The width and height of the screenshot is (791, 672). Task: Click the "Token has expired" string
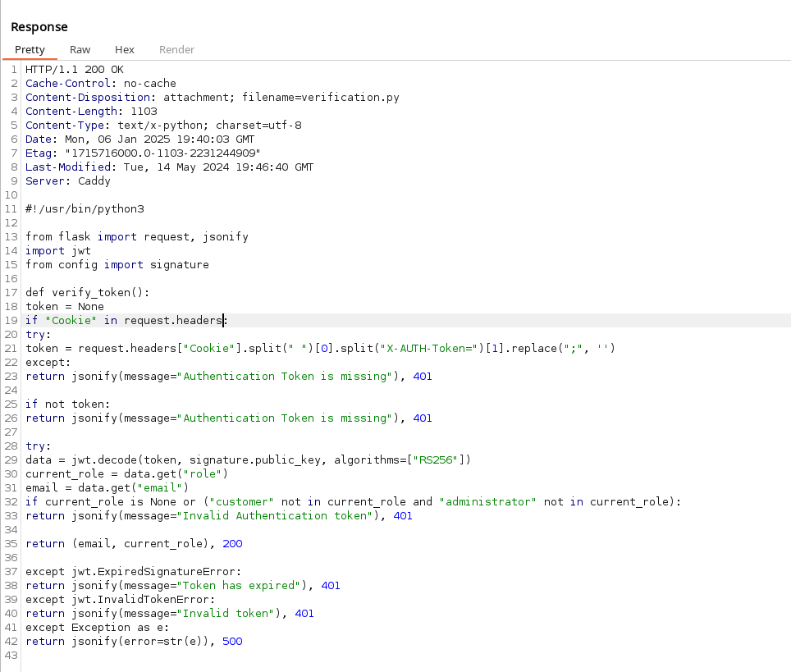(239, 586)
